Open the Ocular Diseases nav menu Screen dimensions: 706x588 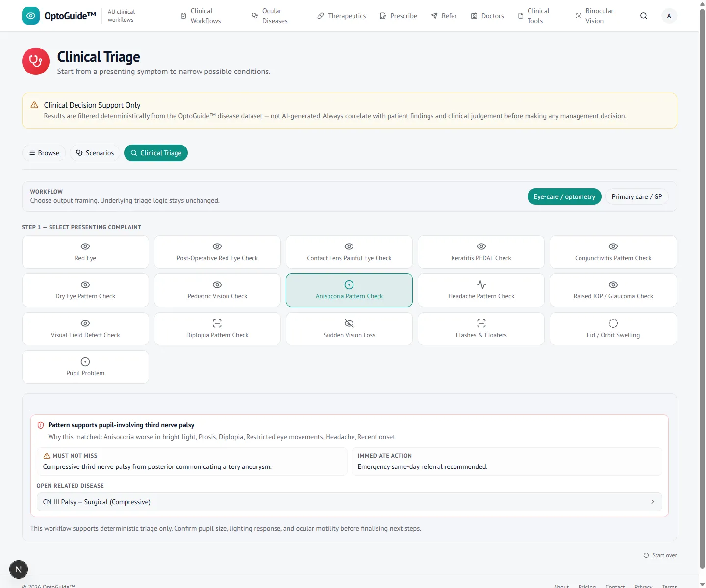(270, 16)
